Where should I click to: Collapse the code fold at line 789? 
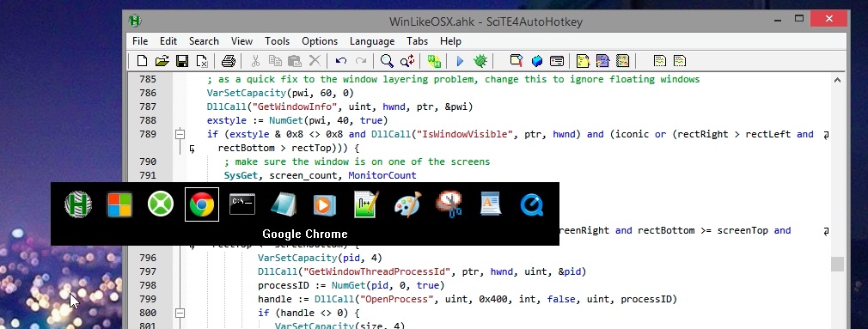180,134
